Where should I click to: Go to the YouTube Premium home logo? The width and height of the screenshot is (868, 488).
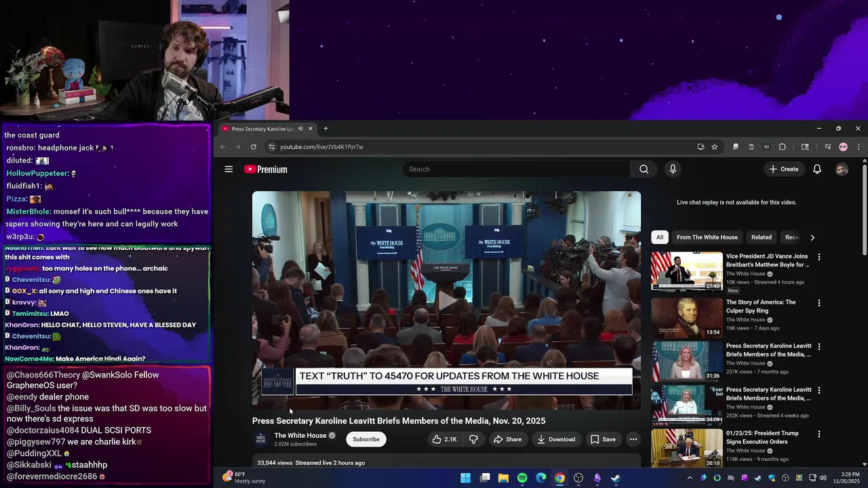click(x=266, y=169)
